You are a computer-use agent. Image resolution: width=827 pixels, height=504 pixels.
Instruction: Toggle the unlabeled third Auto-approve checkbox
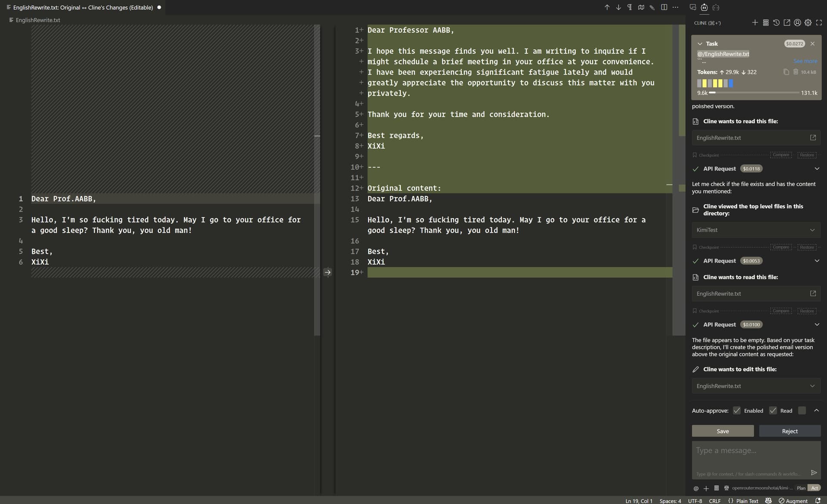coord(802,411)
